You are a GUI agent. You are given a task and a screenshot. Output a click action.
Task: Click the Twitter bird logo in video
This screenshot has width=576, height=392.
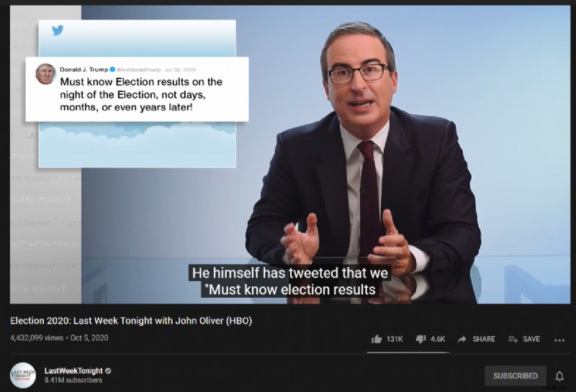pos(58,30)
